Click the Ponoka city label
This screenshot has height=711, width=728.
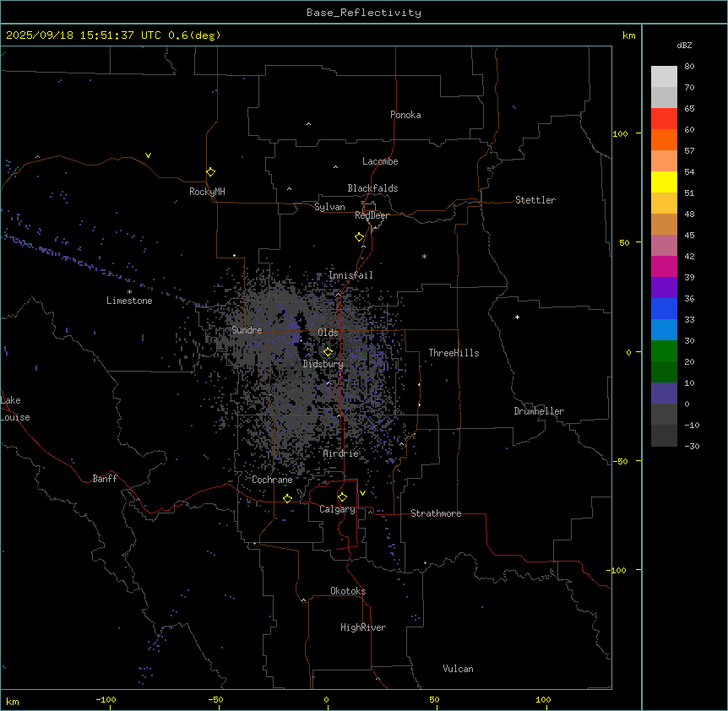[405, 115]
